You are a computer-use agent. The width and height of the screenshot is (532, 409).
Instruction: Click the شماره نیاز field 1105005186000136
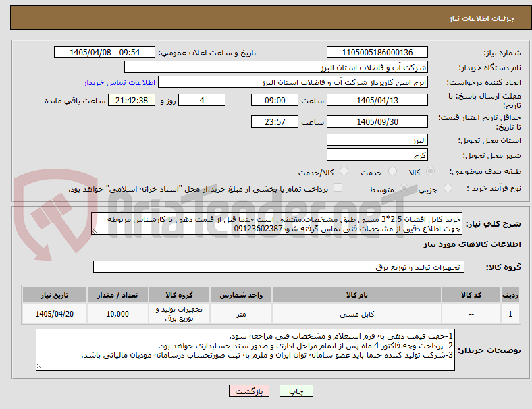point(377,52)
